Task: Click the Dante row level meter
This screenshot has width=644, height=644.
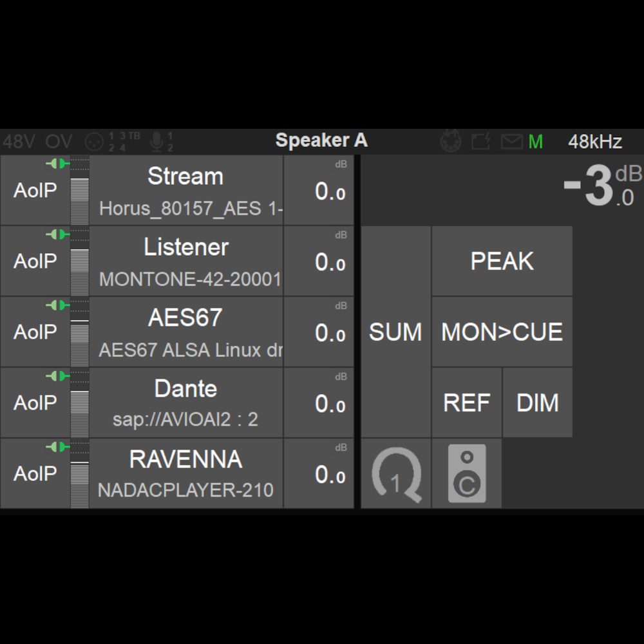Action: click(x=80, y=402)
